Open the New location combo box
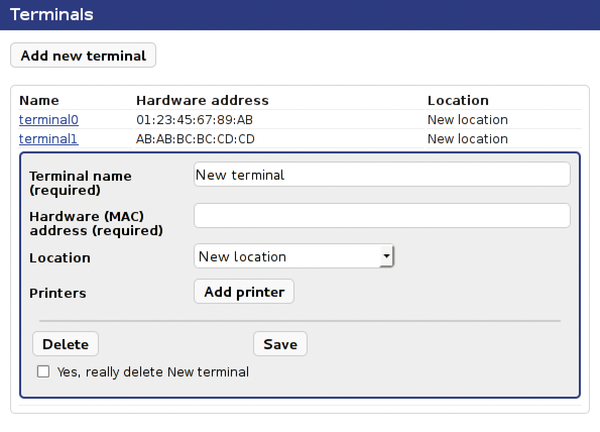 pos(294,256)
